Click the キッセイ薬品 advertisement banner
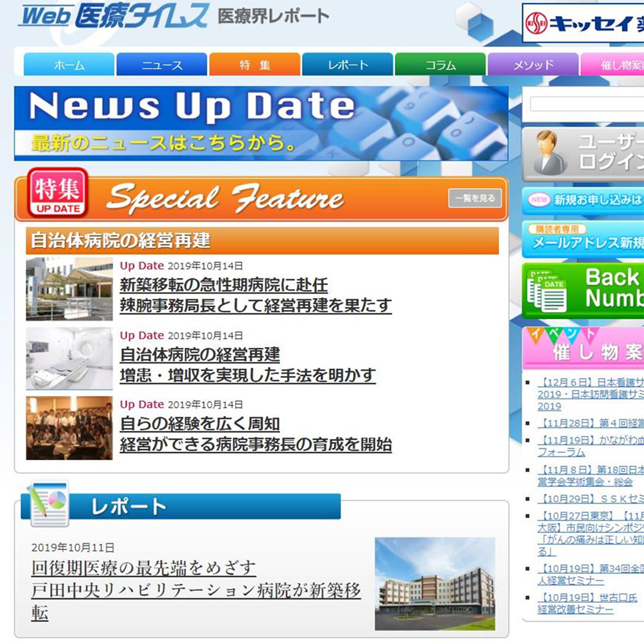Viewport: 644px width, 644px height. click(583, 23)
